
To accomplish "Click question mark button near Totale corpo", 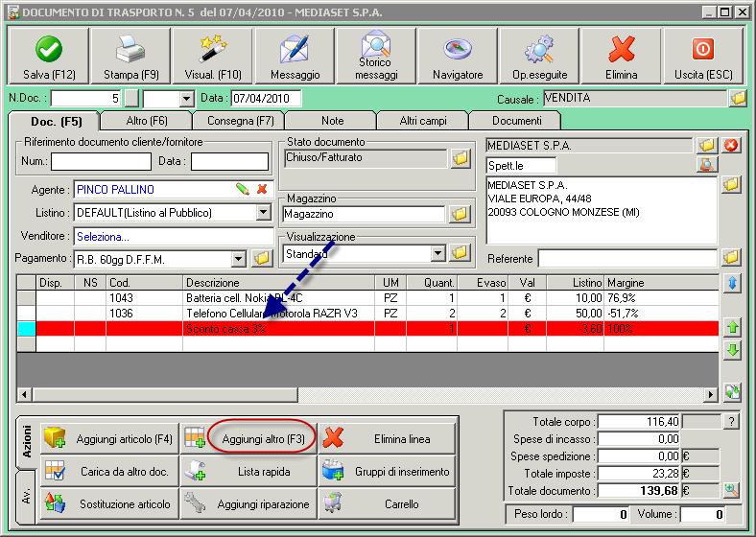I will tap(731, 422).
